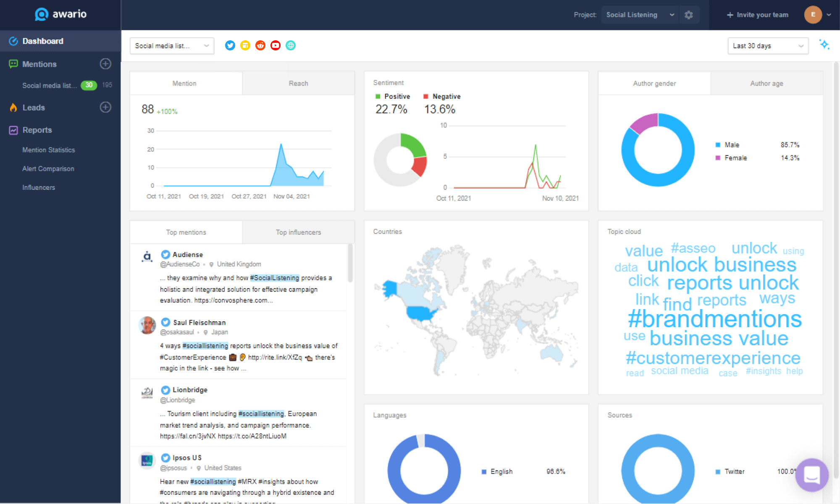Open the Dashboard from the sidebar
Image resolution: width=840 pixels, height=504 pixels.
tap(43, 41)
